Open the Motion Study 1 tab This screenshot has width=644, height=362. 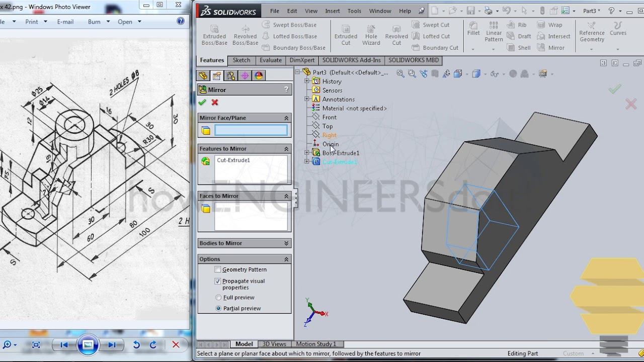316,344
